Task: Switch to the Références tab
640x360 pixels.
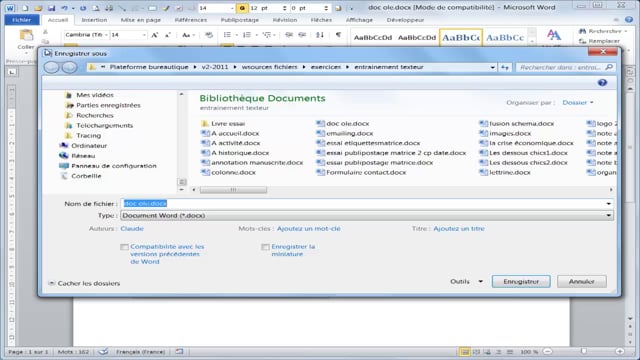Action: click(191, 20)
